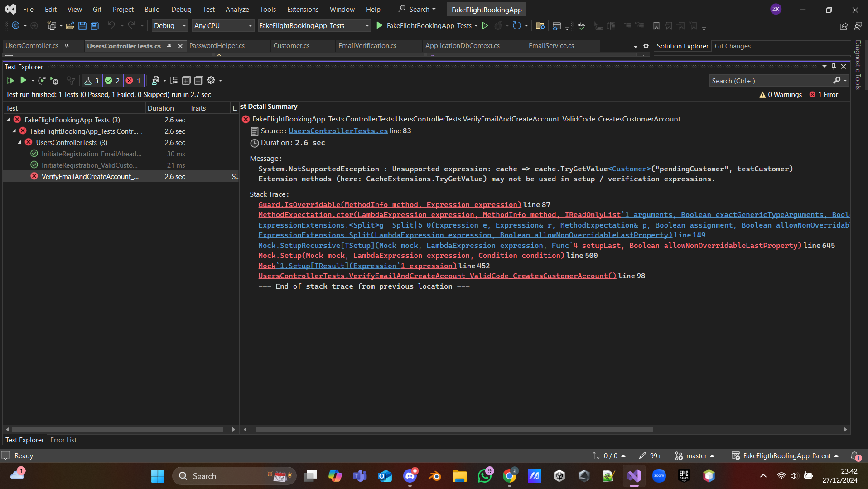Open Discord from the taskbar
This screenshot has width=868, height=489.
tap(410, 476)
